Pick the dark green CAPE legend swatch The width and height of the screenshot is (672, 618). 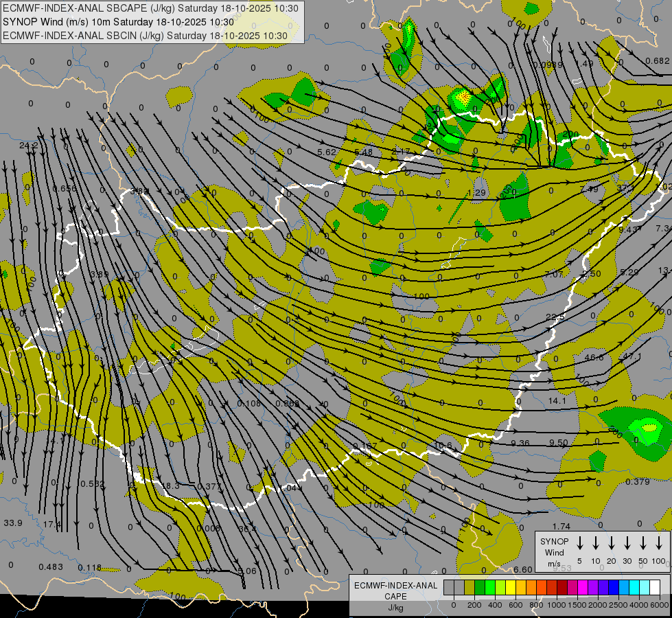[x=480, y=587]
